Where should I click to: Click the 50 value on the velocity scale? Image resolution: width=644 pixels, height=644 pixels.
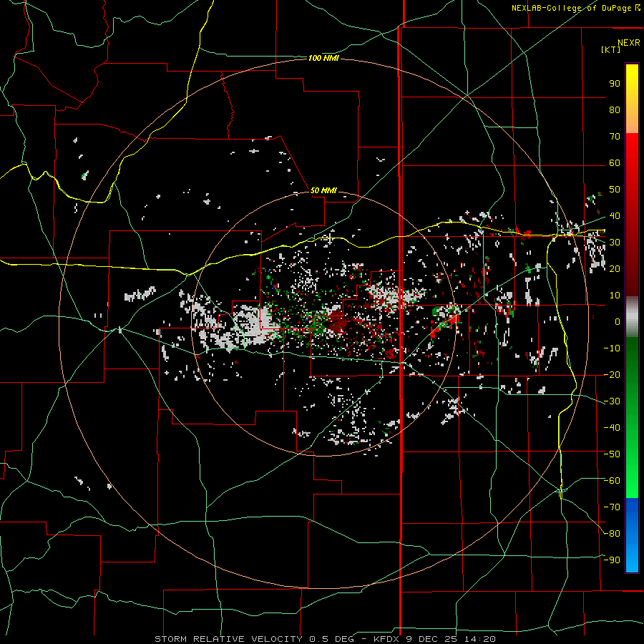tap(615, 190)
